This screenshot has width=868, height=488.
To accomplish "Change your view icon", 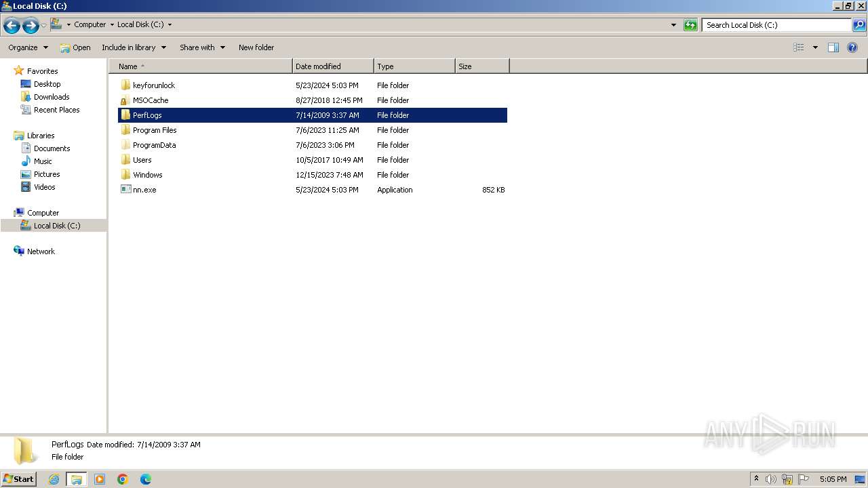I will tap(799, 47).
